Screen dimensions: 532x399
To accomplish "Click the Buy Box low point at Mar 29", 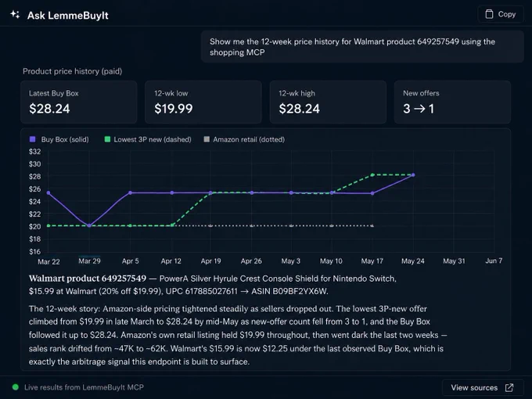I will [89, 225].
